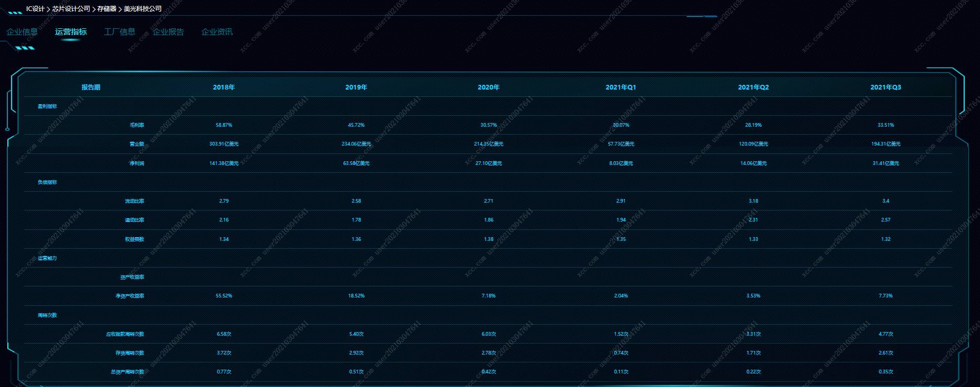
Task: Click the 负债指标 section heading
Action: pyautogui.click(x=47, y=182)
